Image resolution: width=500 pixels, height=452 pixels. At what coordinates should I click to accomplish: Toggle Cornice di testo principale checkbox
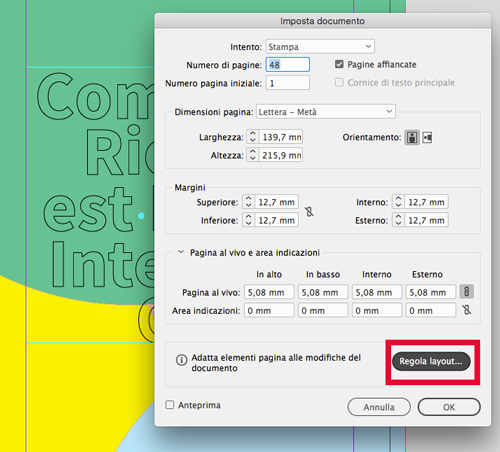[x=339, y=82]
